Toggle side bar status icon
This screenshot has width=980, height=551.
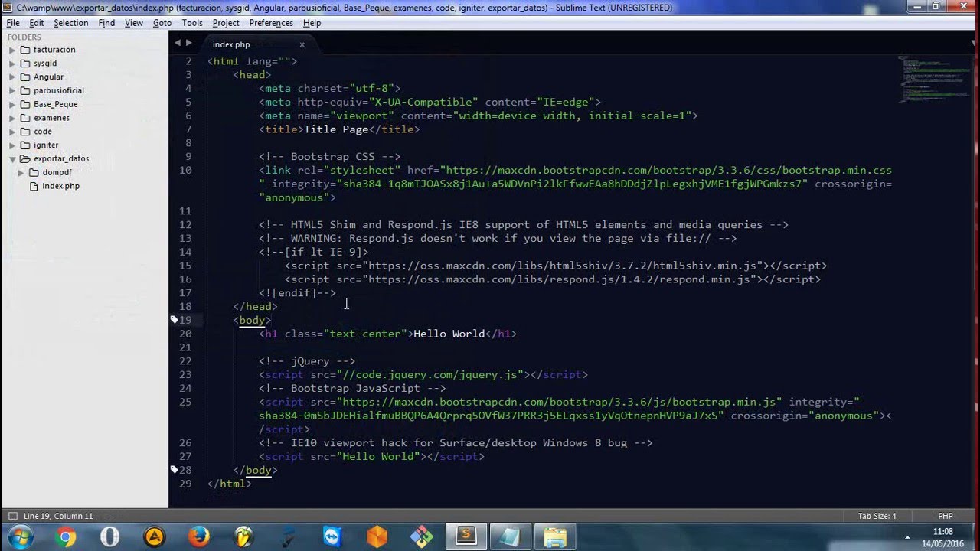coord(11,516)
